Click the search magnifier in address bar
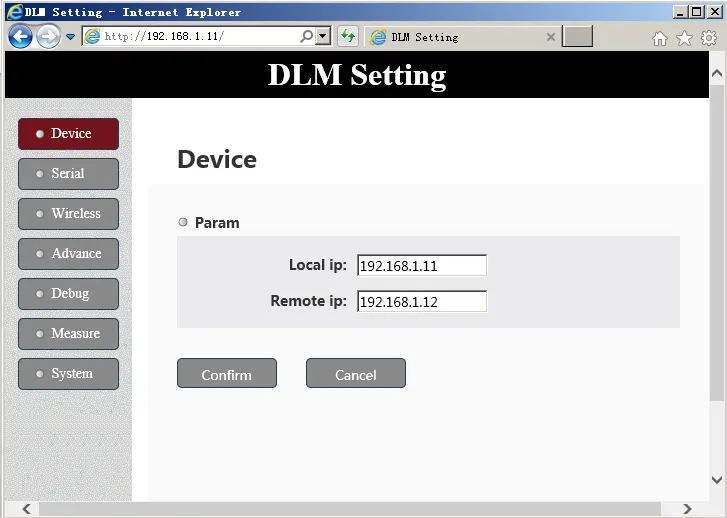Image resolution: width=727 pixels, height=518 pixels. tap(306, 37)
